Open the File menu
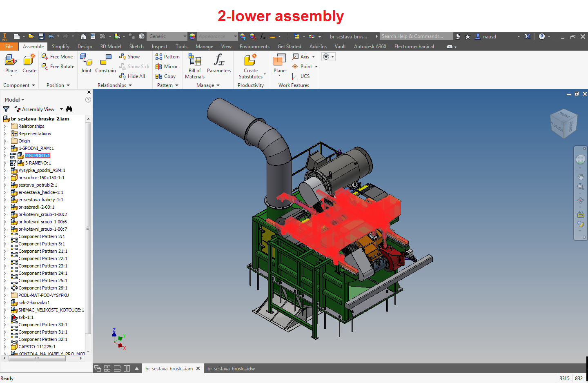This screenshot has width=588, height=383. click(9, 46)
